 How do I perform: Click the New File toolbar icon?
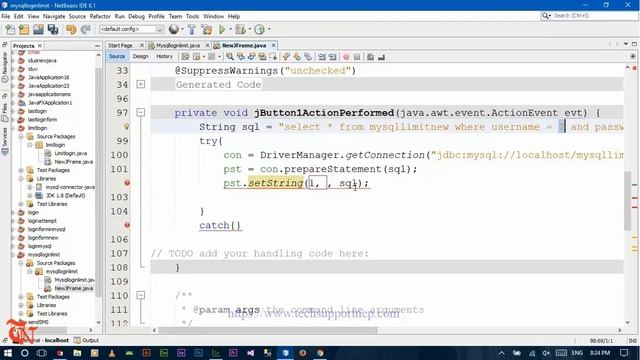pyautogui.click(x=10, y=29)
